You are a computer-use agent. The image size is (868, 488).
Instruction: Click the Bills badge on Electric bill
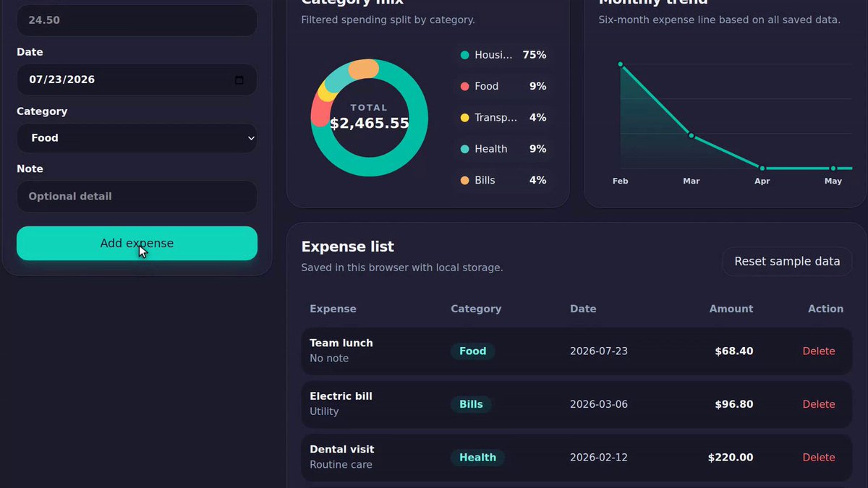(x=471, y=404)
